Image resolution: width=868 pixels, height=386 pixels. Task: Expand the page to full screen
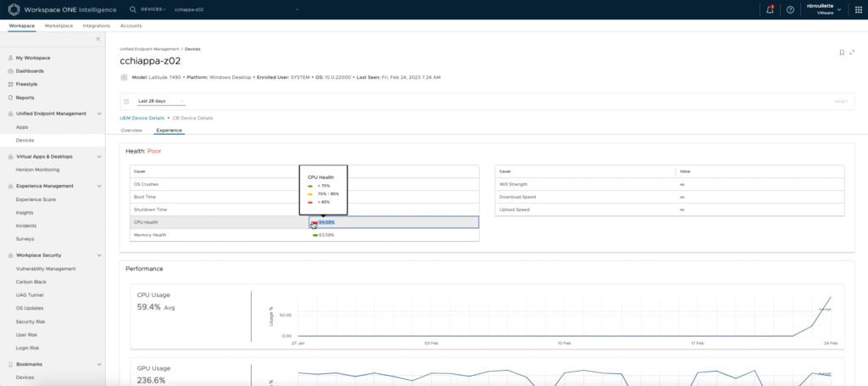click(852, 53)
